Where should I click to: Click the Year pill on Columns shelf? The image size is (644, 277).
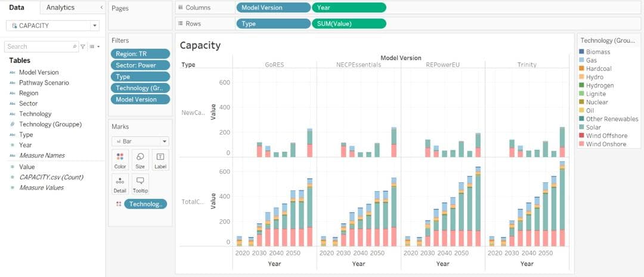[x=349, y=8]
